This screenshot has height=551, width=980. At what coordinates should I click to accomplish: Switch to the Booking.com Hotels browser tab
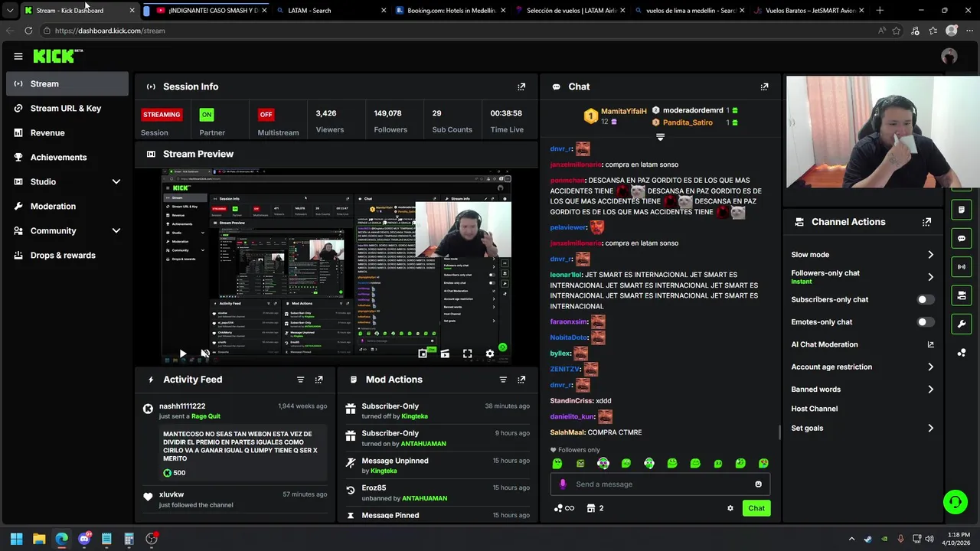point(449,11)
